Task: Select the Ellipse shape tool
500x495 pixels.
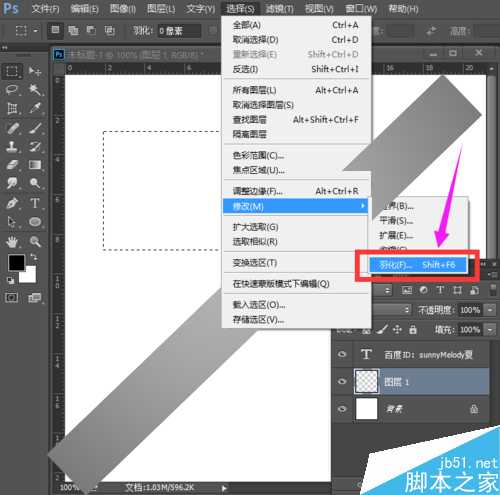Action: (35, 222)
